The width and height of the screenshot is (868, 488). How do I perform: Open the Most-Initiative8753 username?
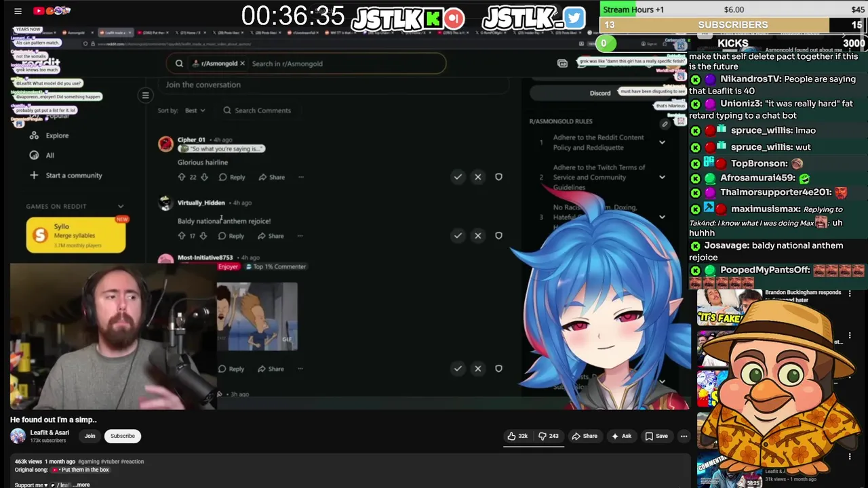click(x=205, y=258)
